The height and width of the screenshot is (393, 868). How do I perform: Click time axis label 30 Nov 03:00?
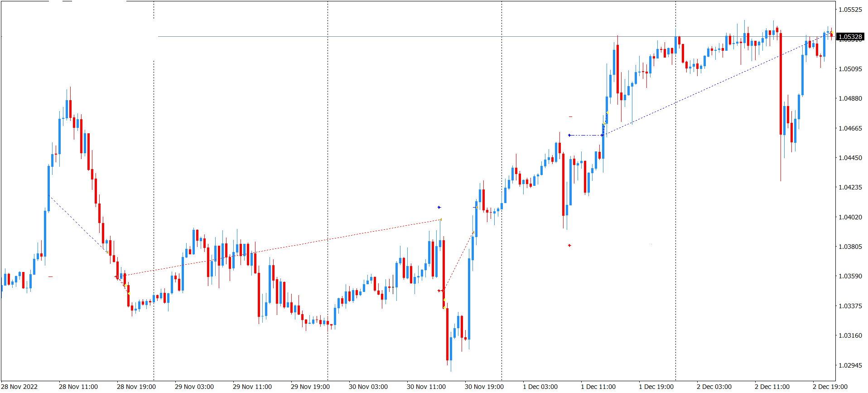pyautogui.click(x=368, y=387)
